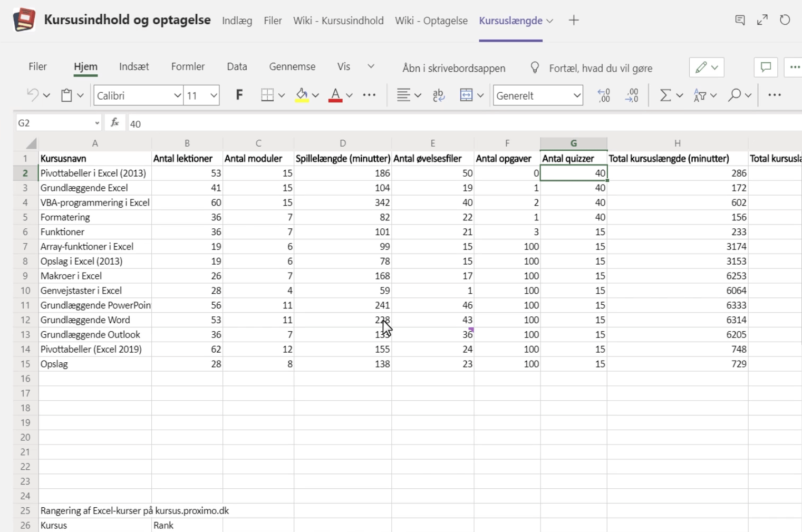Click the ellipsis button beside comments
The image size is (802, 532).
tap(794, 67)
